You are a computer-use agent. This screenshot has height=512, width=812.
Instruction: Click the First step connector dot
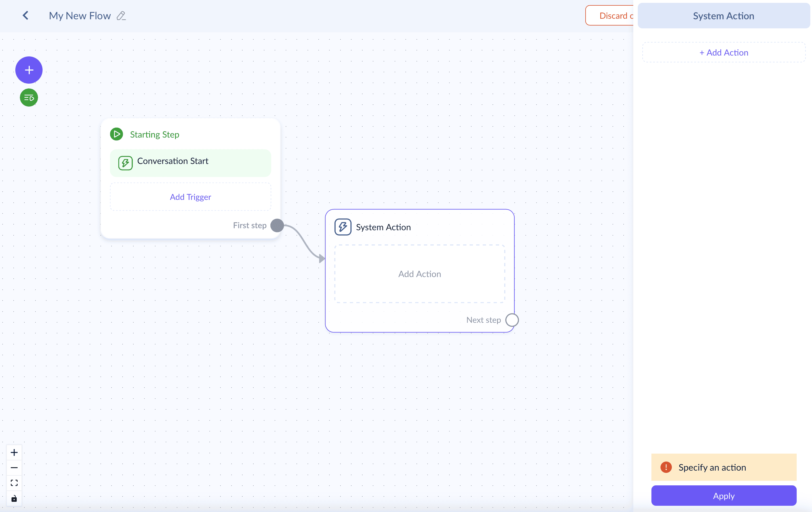pyautogui.click(x=277, y=225)
